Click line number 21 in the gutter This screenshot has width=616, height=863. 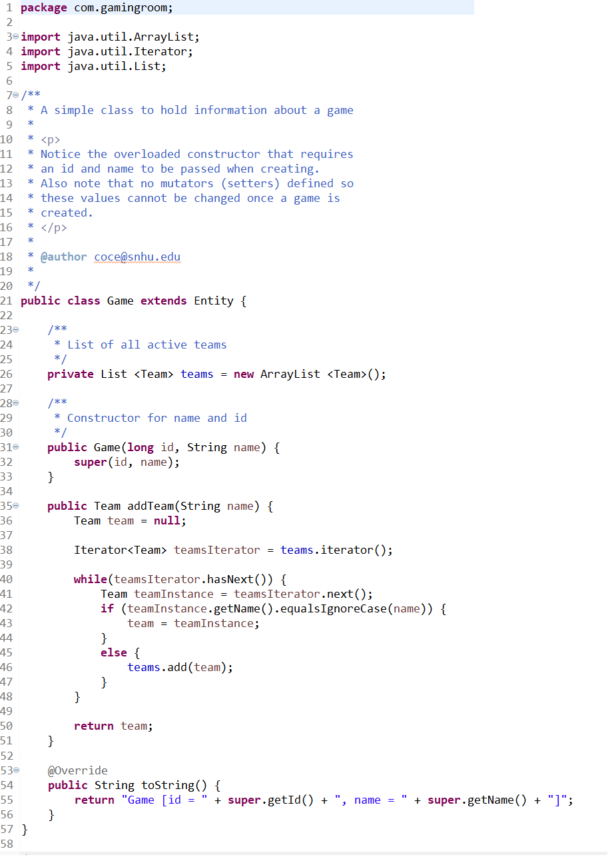pyautogui.click(x=7, y=301)
